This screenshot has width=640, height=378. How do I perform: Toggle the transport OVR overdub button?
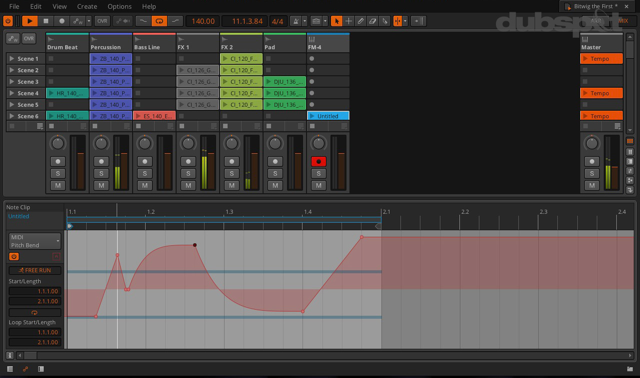point(102,21)
